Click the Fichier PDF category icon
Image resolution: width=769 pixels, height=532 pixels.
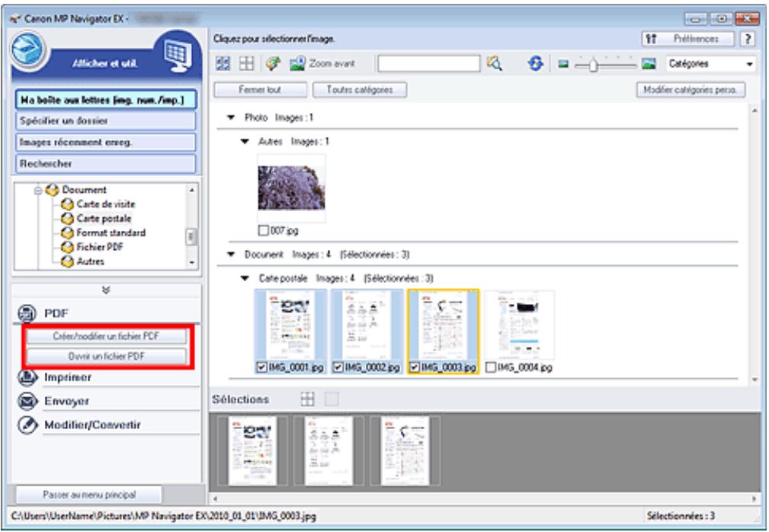pyautogui.click(x=67, y=247)
